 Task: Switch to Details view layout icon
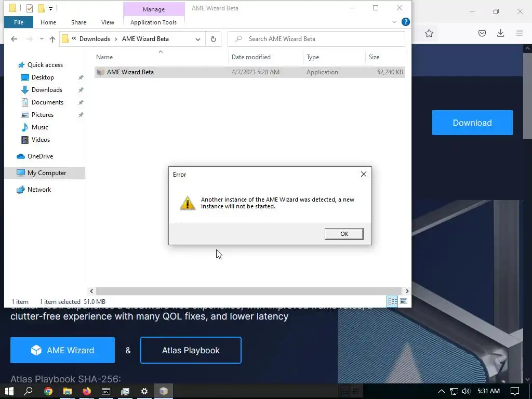[x=393, y=301]
